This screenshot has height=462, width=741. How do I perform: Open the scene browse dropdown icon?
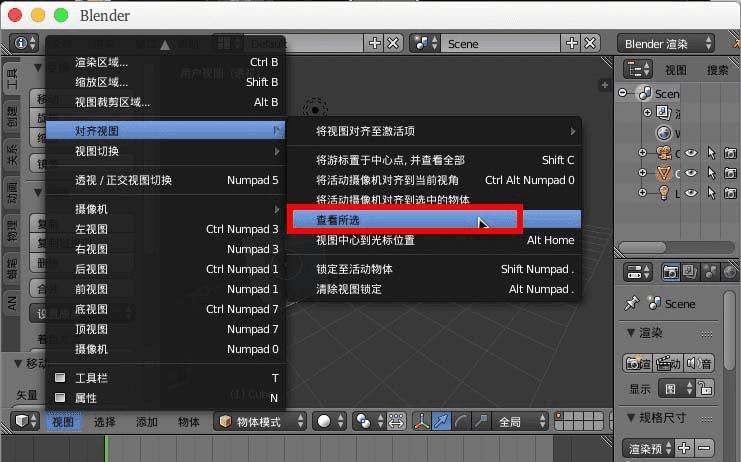click(x=425, y=43)
